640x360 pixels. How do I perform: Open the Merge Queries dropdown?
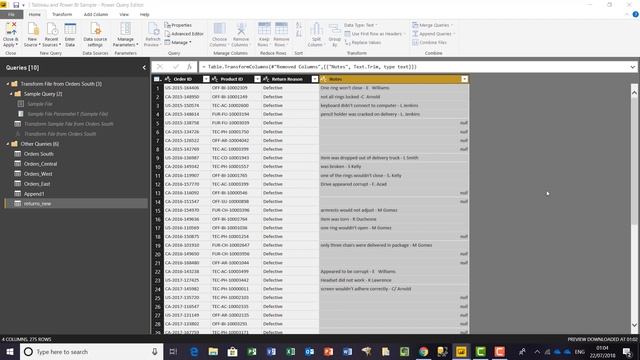(433, 25)
